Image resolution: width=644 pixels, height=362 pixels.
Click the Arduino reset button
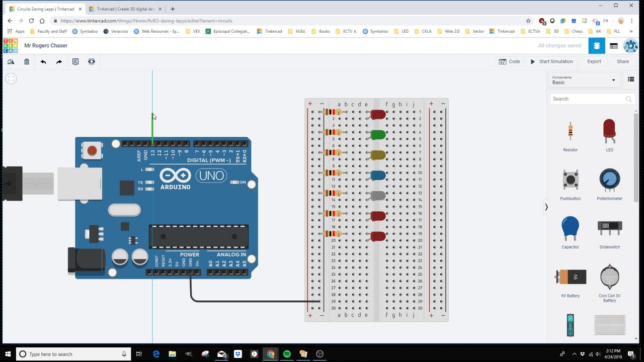pyautogui.click(x=92, y=150)
